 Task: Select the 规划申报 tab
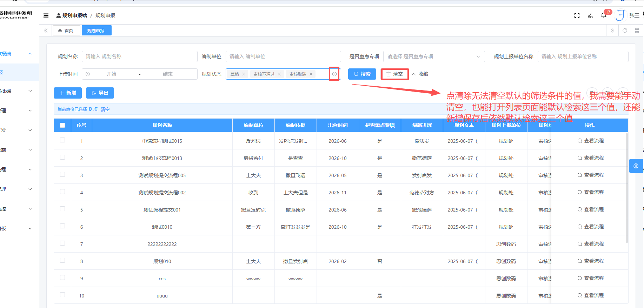pyautogui.click(x=96, y=31)
